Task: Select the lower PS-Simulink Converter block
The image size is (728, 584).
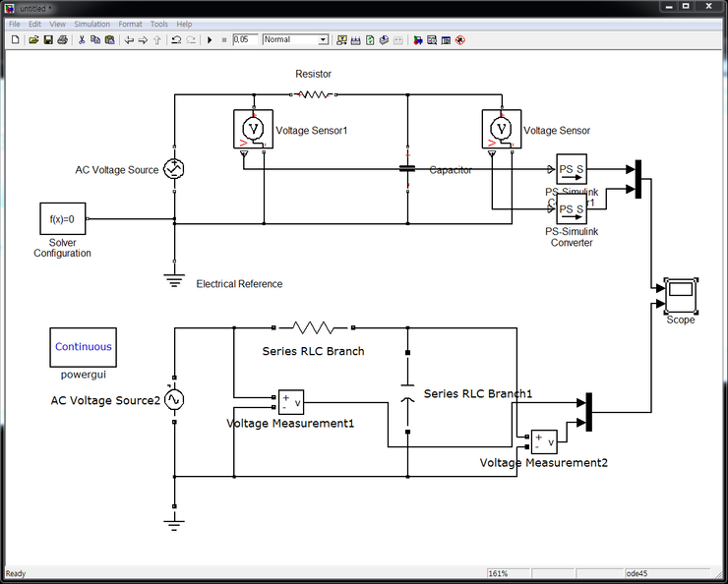Action: tap(572, 209)
